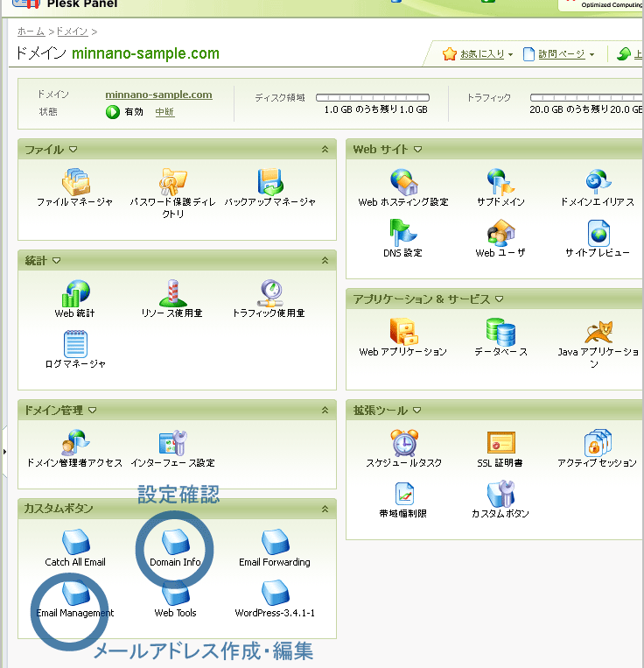
Task: Click the green up-level arrow icon
Action: [624, 54]
